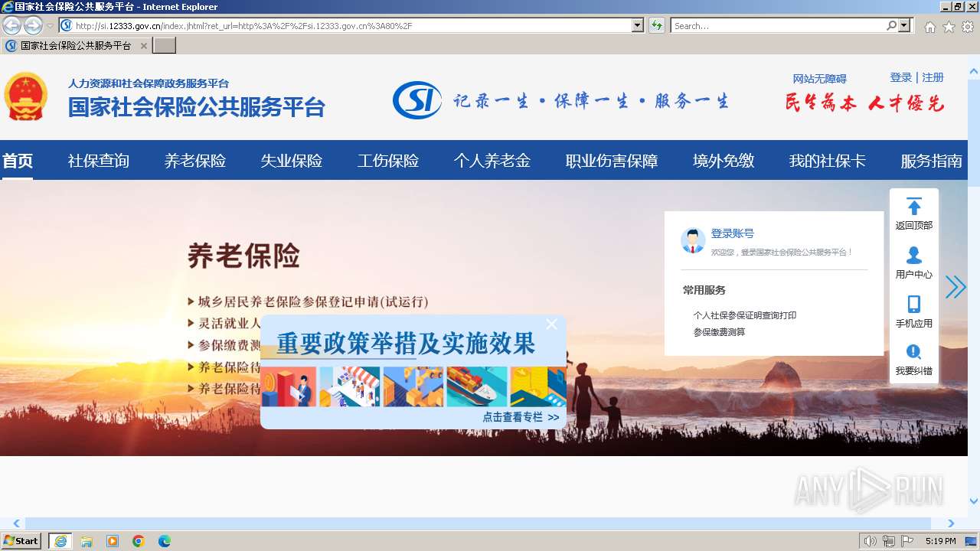Screen dimensions: 980x551
Task: Click the Windows Start button
Action: click(21, 541)
